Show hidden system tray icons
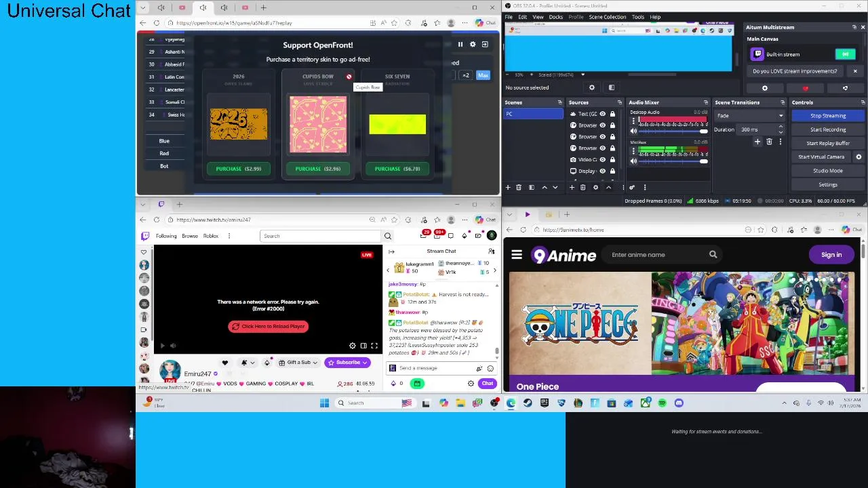The height and width of the screenshot is (488, 868). (785, 403)
